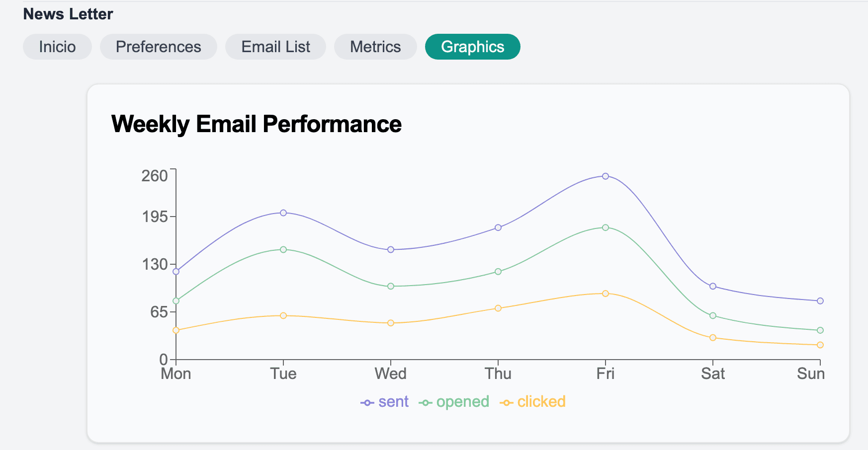Click the clicked data point on Friday
868x450 pixels.
pos(606,294)
